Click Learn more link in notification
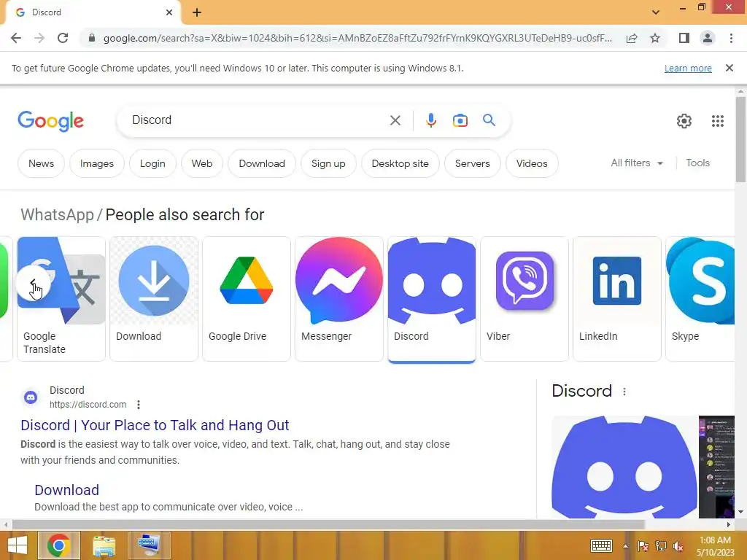 tap(688, 68)
